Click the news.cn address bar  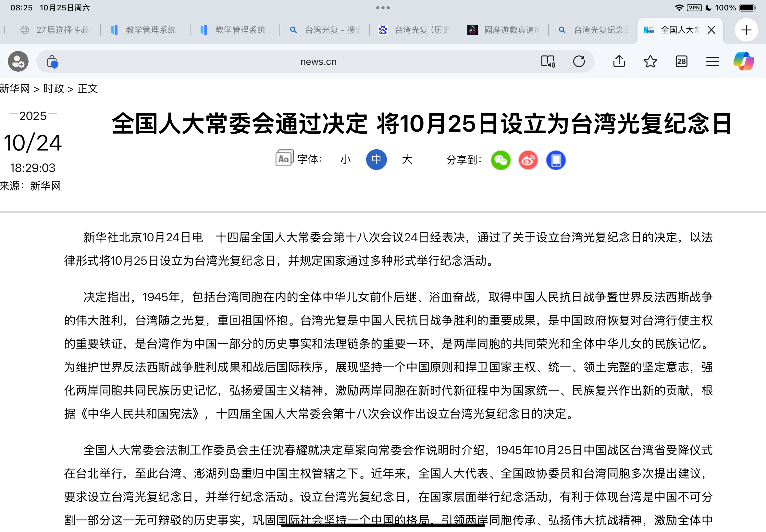(318, 62)
